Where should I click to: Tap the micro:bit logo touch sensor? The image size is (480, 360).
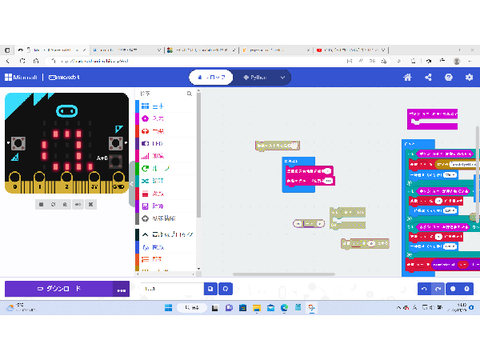point(67,111)
